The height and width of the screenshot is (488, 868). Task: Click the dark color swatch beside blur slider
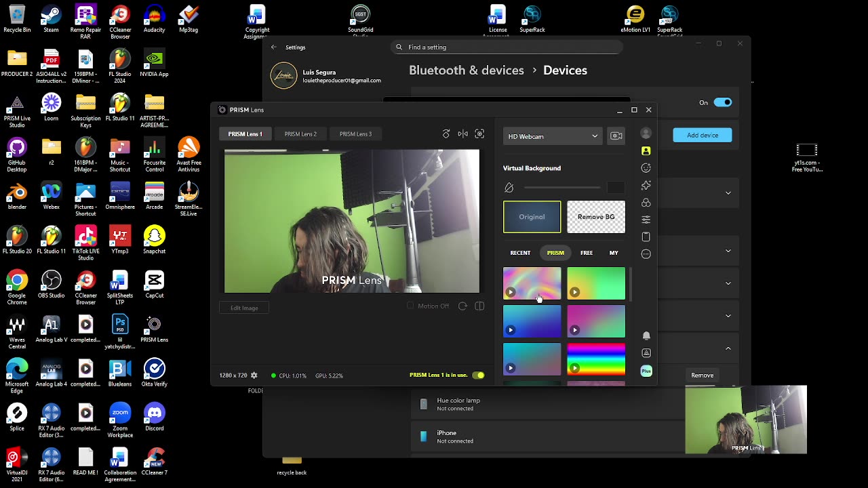[615, 188]
